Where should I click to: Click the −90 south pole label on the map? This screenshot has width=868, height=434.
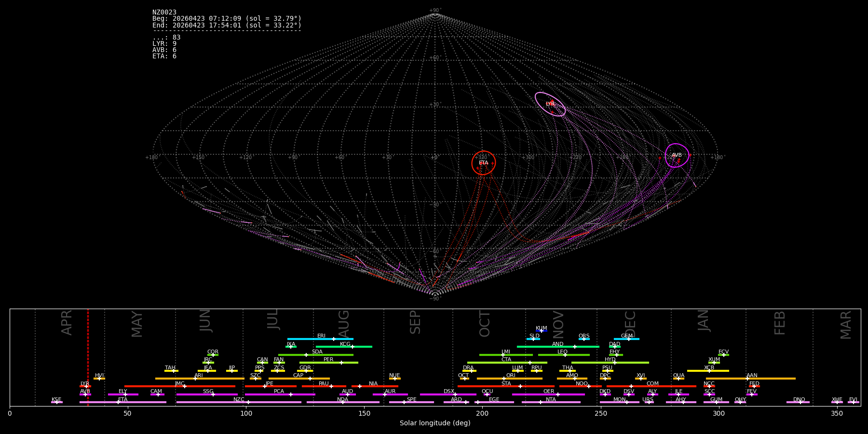click(x=434, y=298)
